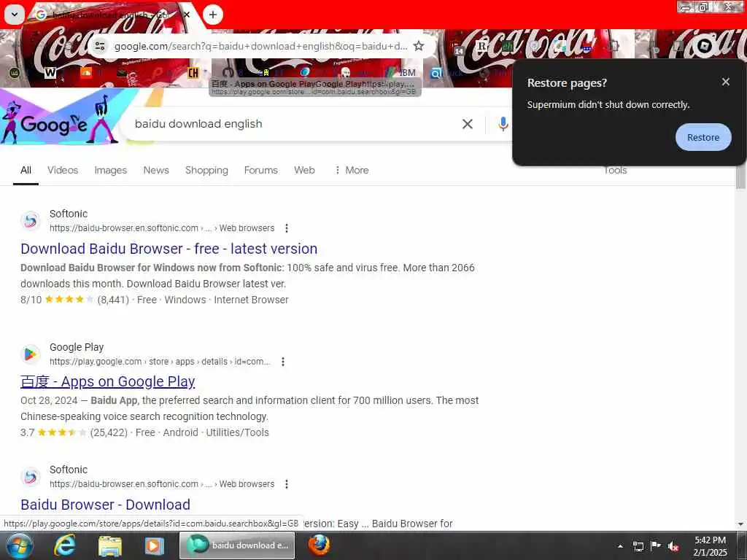The image size is (747, 560).
Task: Open the GitHub octocat bookmark
Action: [x=228, y=72]
